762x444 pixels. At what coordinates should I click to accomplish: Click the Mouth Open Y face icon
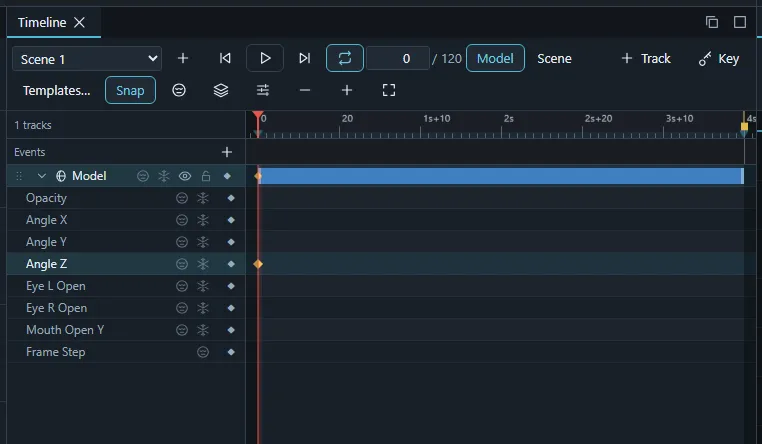coord(182,330)
